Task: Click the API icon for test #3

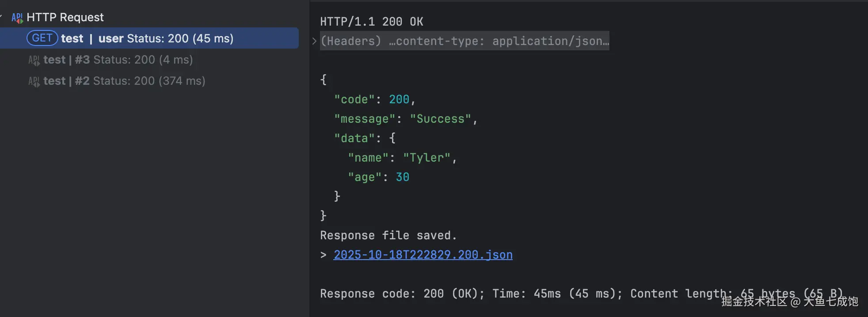Action: coord(34,60)
